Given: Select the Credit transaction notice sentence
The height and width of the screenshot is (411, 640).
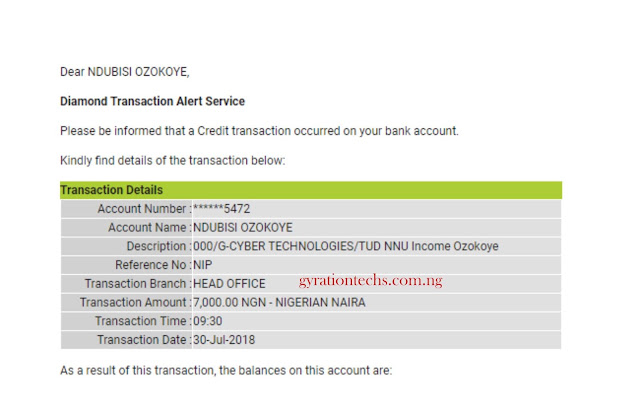Looking at the screenshot, I should pos(259,131).
